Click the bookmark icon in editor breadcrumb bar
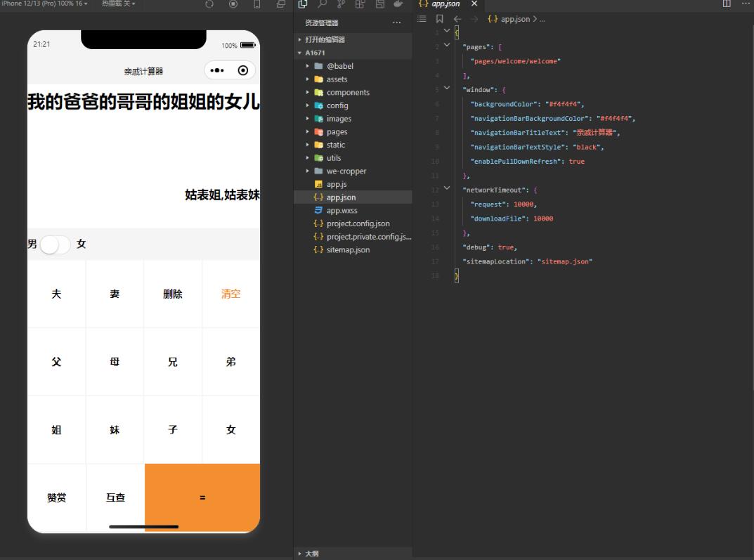This screenshot has width=754, height=560. 440,19
